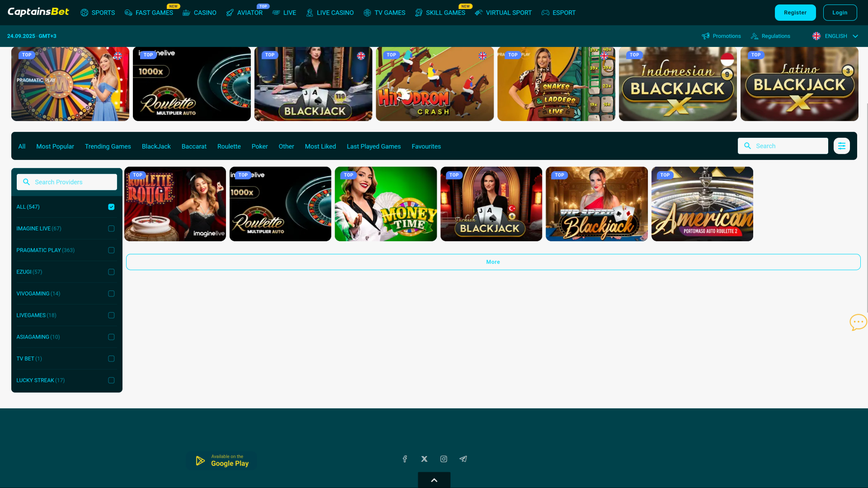This screenshot has height=488, width=868.
Task: Open the Aviator game section
Action: pos(230,13)
